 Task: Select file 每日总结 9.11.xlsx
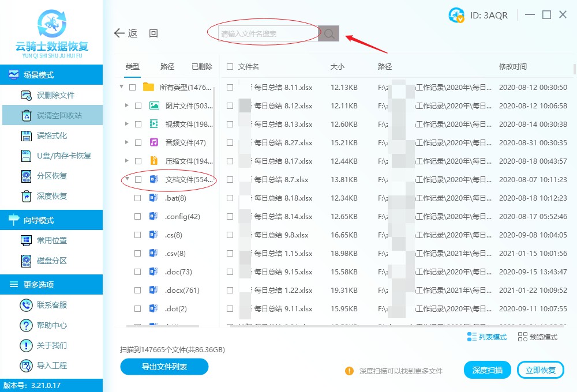283,308
